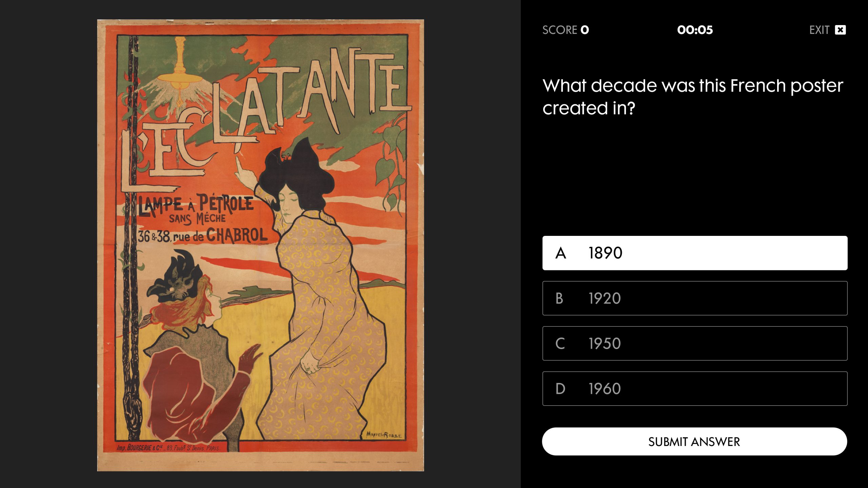Choose the 1920 answer option
The height and width of the screenshot is (488, 868).
pyautogui.click(x=694, y=298)
